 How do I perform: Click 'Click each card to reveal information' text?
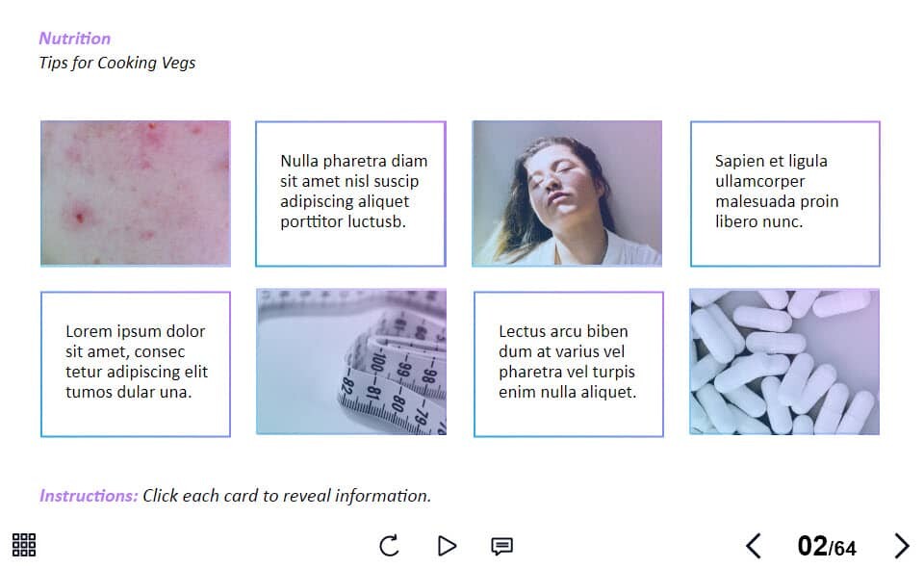[287, 496]
